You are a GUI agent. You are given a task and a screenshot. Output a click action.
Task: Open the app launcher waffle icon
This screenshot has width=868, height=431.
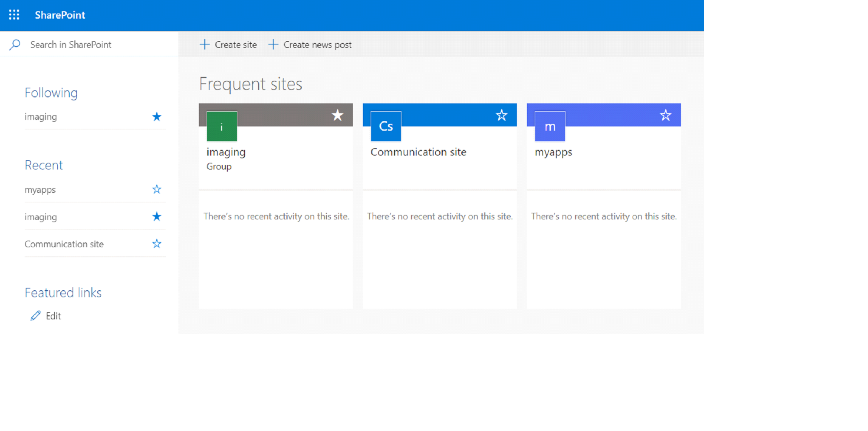pyautogui.click(x=14, y=15)
